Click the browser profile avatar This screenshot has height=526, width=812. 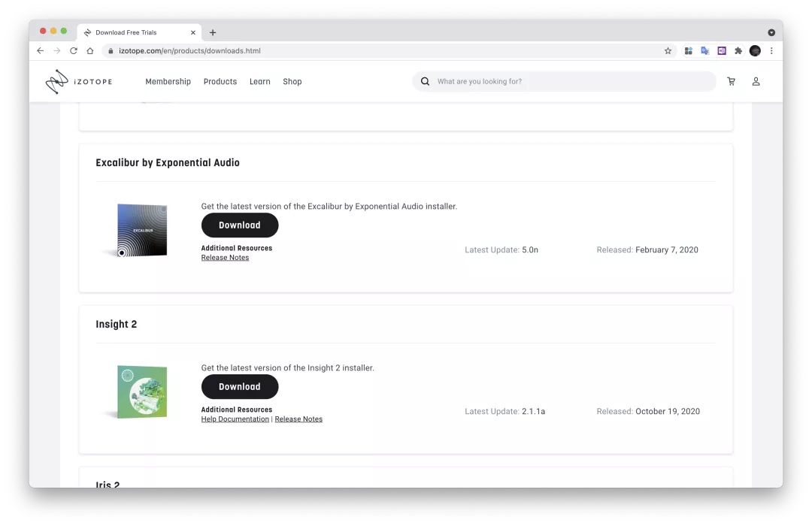pos(755,51)
